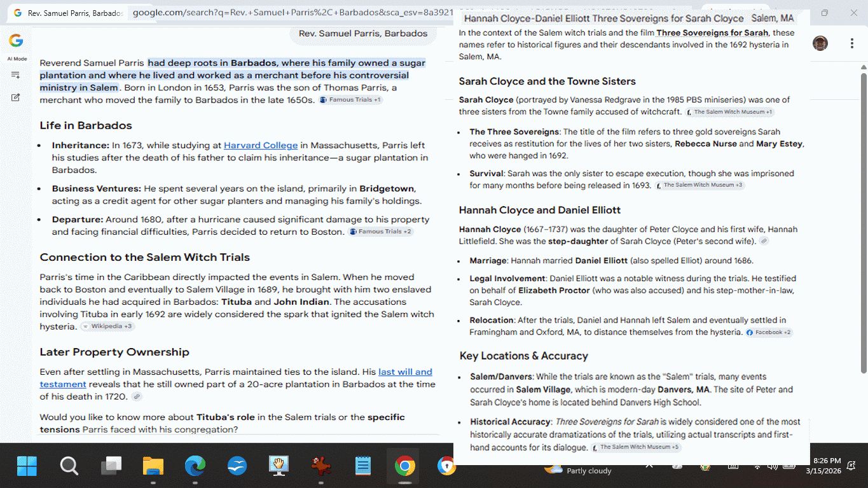Open the Google account profile avatar

(820, 43)
